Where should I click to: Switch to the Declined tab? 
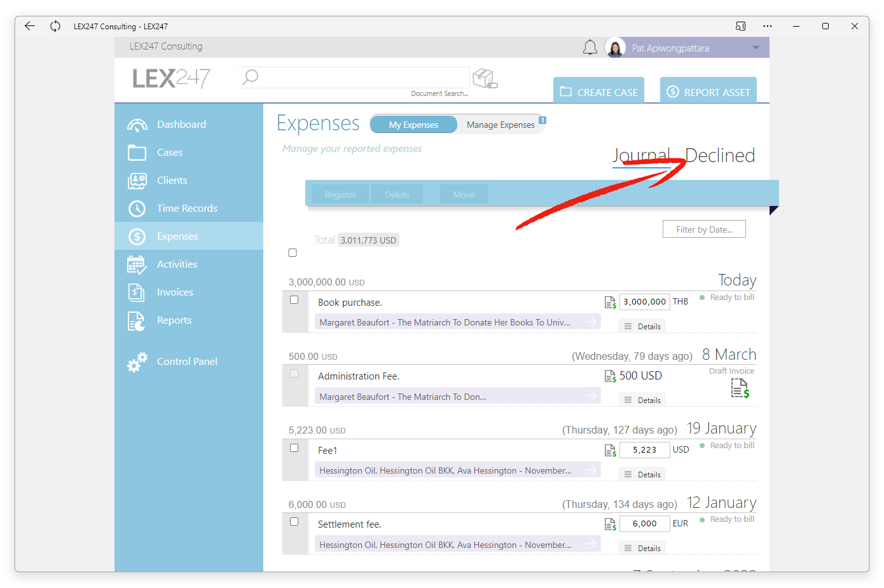[x=720, y=156]
